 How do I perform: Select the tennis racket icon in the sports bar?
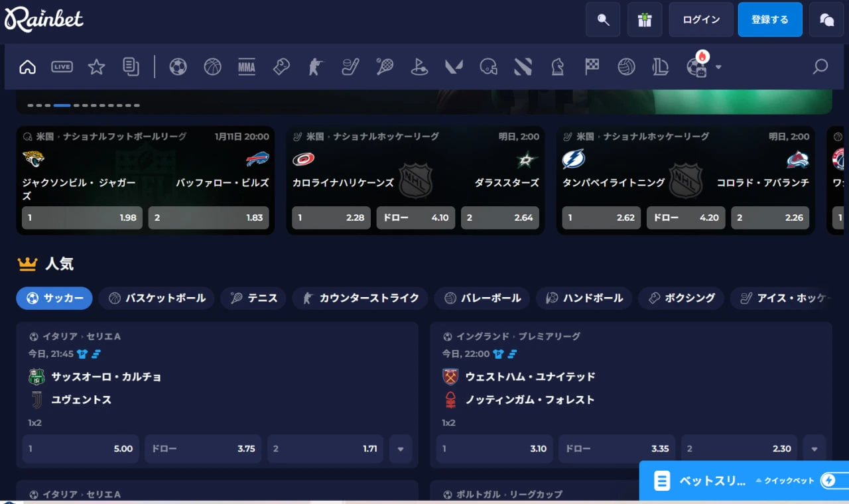tap(385, 66)
